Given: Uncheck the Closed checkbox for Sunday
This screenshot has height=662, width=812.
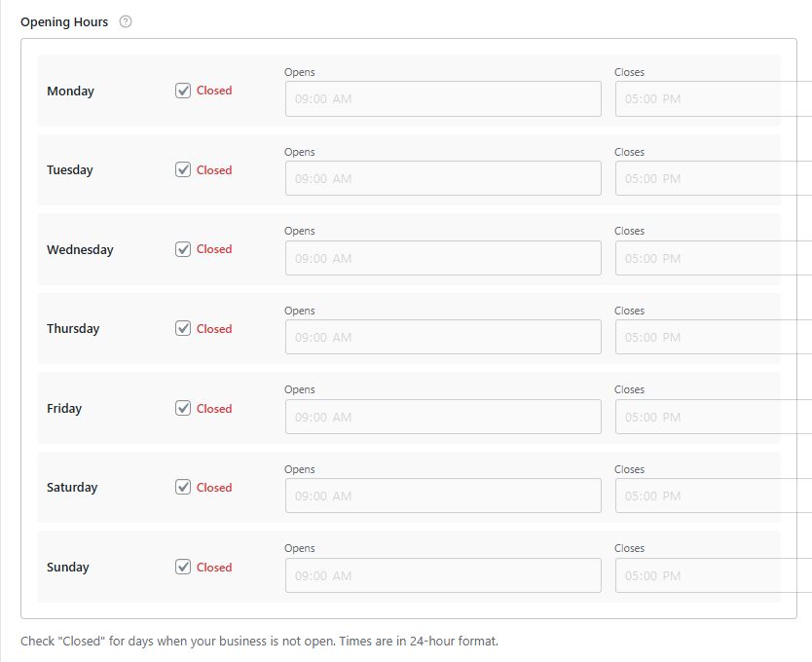Looking at the screenshot, I should [183, 567].
